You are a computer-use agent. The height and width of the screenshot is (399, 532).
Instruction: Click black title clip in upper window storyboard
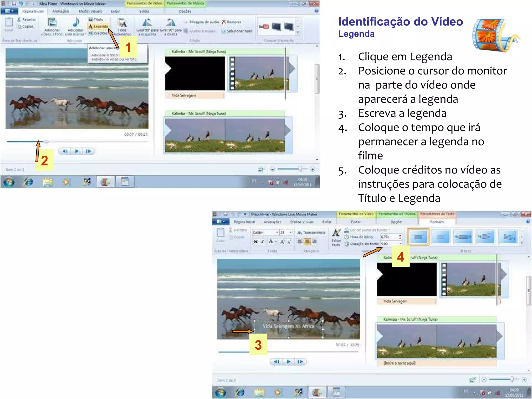[195, 74]
